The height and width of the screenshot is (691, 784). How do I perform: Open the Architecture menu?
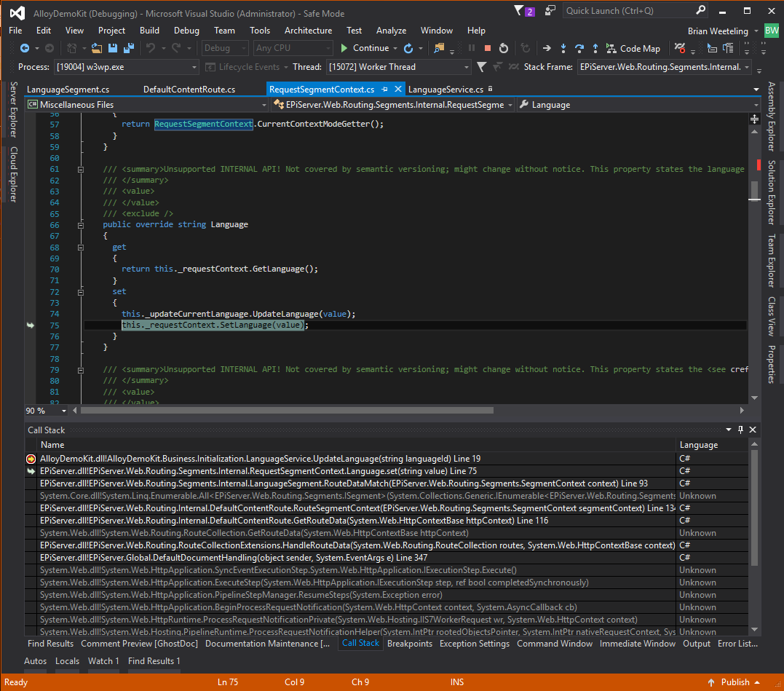click(x=308, y=31)
